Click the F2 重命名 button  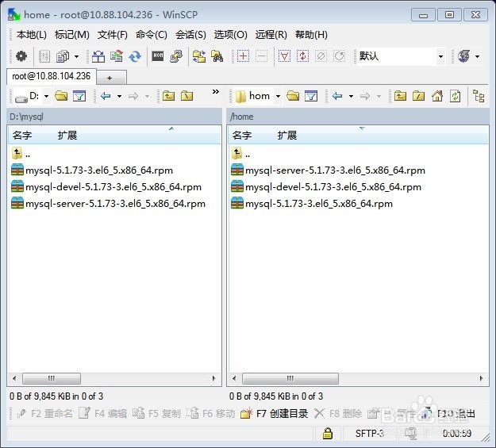tap(44, 414)
